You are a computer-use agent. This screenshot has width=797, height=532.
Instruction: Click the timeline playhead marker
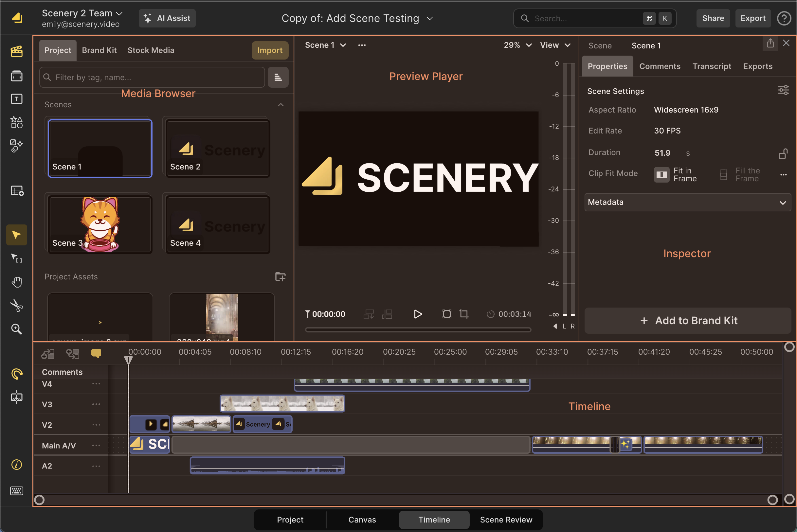pos(128,360)
